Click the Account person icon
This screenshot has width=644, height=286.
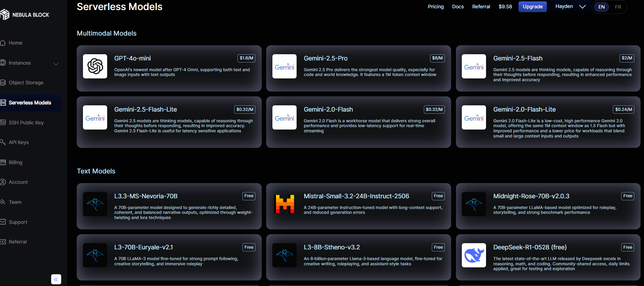click(3, 182)
